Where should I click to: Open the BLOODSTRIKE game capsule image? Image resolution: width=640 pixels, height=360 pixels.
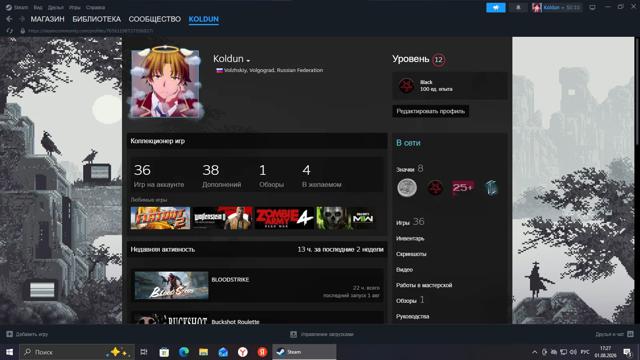[171, 285]
